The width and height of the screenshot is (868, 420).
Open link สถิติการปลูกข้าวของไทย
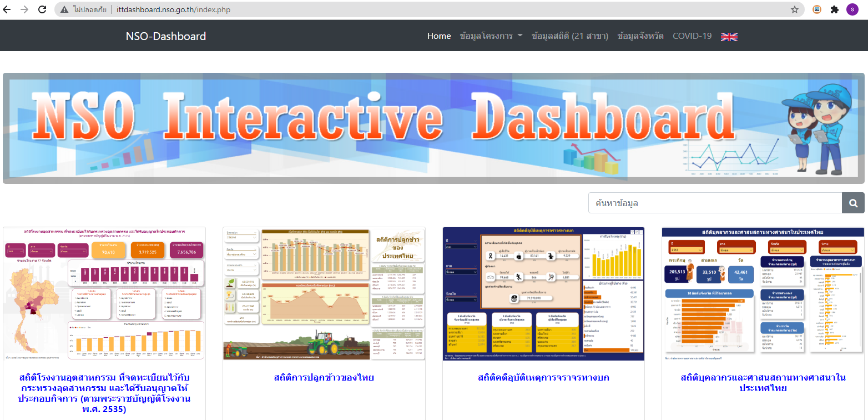(324, 378)
